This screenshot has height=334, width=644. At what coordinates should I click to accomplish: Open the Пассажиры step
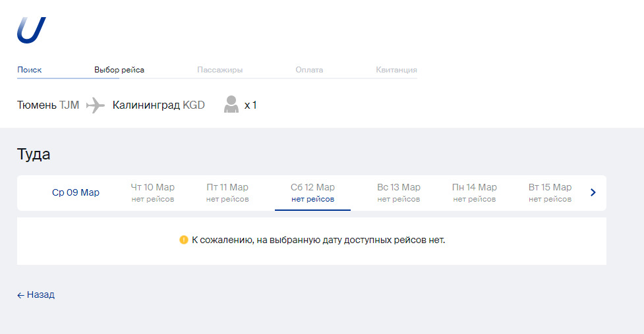tap(220, 70)
